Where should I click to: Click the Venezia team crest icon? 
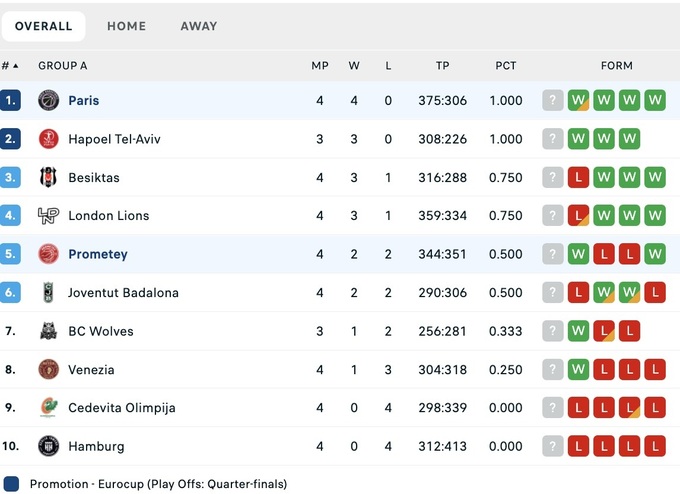pyautogui.click(x=48, y=370)
